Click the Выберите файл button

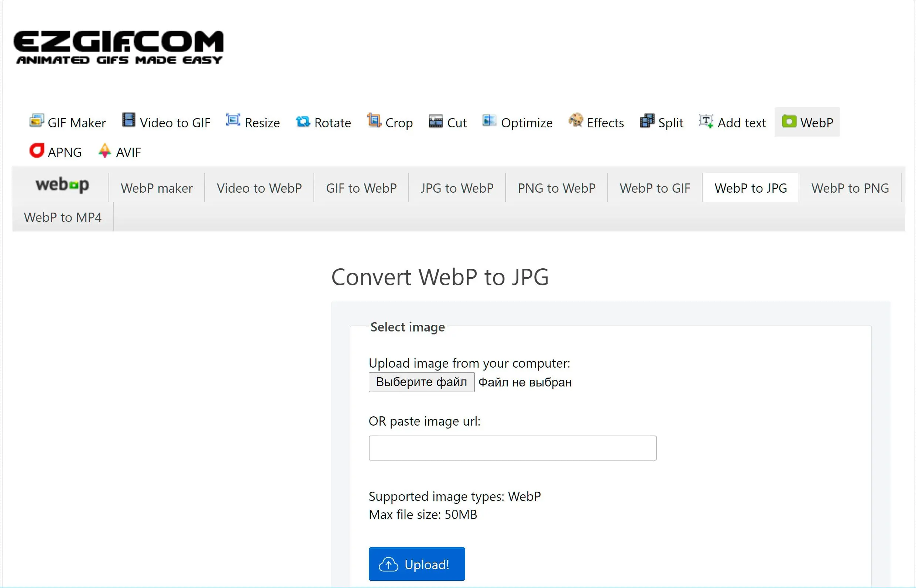pyautogui.click(x=421, y=382)
